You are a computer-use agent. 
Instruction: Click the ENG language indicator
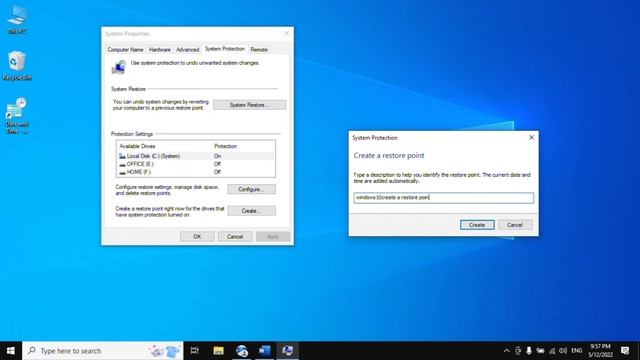tap(577, 351)
